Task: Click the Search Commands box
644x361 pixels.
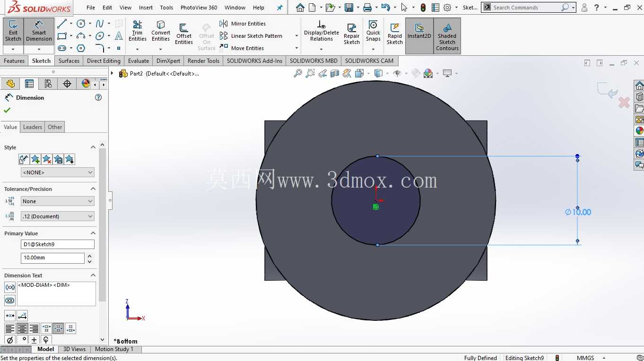Action: click(528, 8)
